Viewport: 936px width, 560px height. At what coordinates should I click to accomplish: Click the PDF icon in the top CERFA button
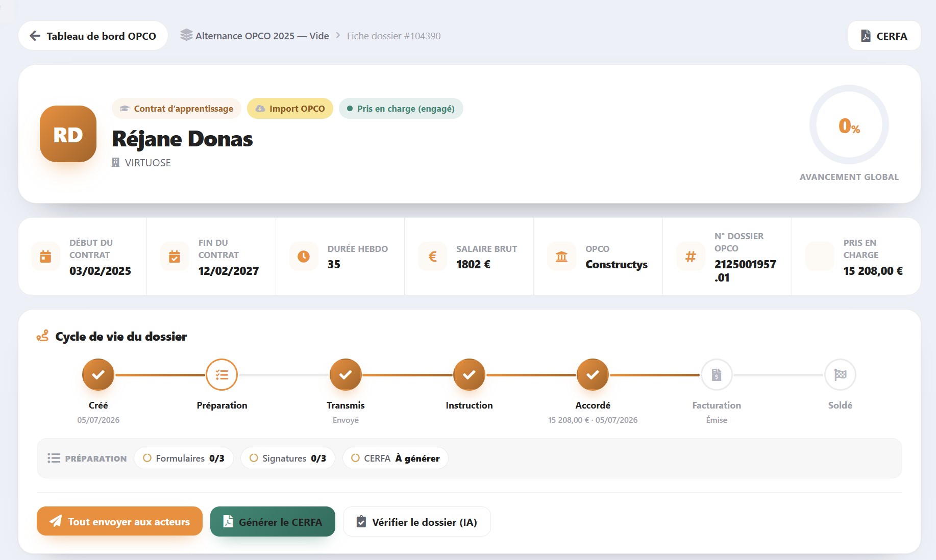click(x=866, y=36)
